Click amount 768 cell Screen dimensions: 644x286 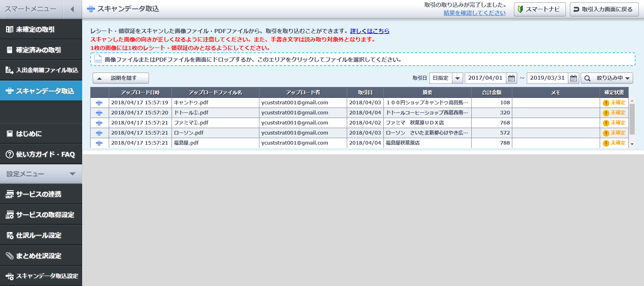pos(492,123)
